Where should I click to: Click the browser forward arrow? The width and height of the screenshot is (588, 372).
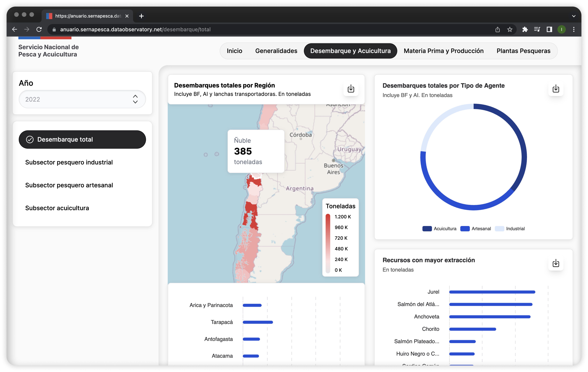pos(27,29)
